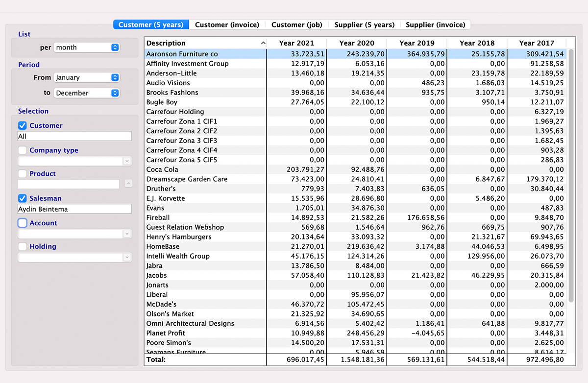The width and height of the screenshot is (588, 383).
Task: Click the Product field up-arrow button
Action: (x=128, y=184)
